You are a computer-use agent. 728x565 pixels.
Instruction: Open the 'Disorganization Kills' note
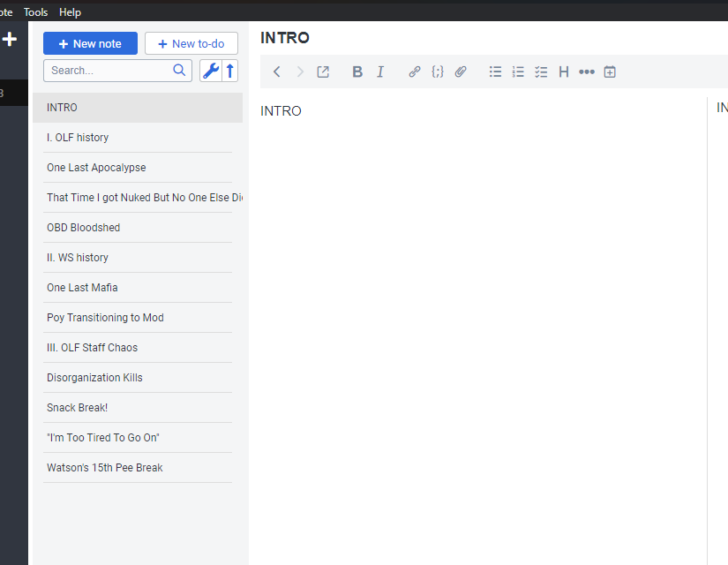click(138, 378)
